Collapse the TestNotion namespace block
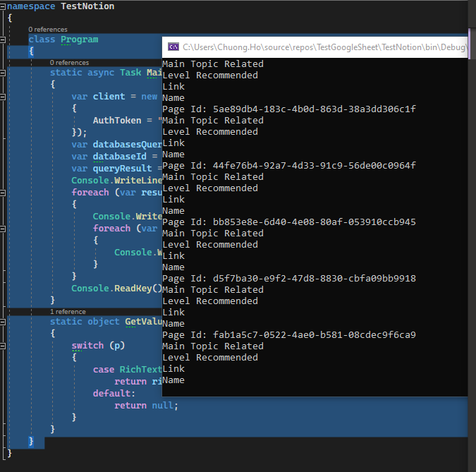The width and height of the screenshot is (476, 472). 2,6
